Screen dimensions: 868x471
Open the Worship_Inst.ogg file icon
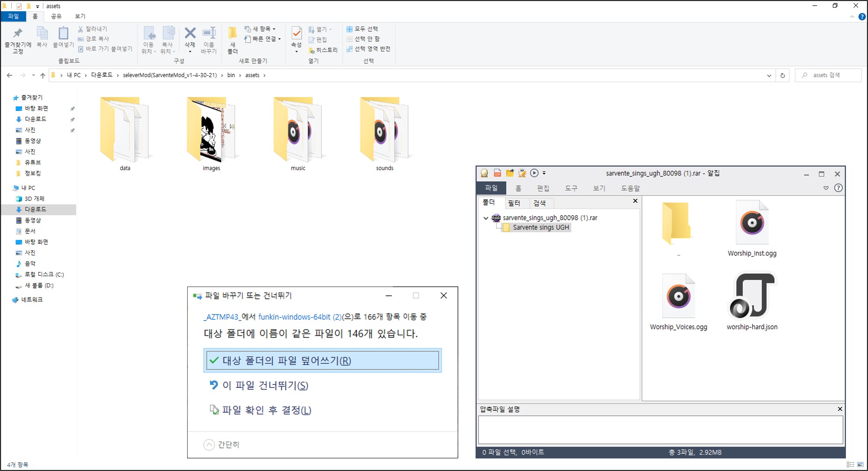pyautogui.click(x=752, y=224)
